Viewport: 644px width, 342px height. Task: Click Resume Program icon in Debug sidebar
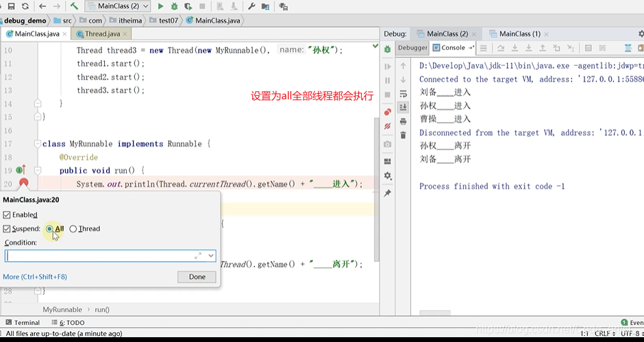pos(387,66)
